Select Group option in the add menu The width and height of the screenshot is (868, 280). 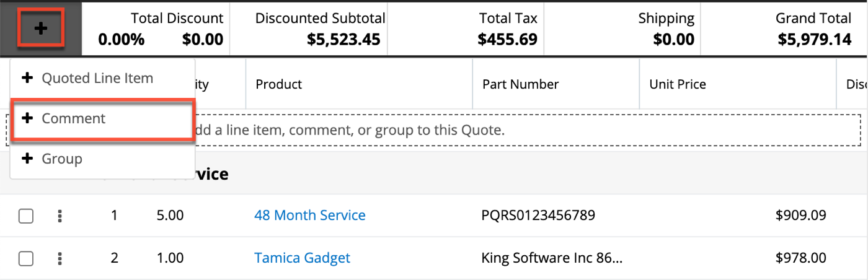click(x=62, y=159)
